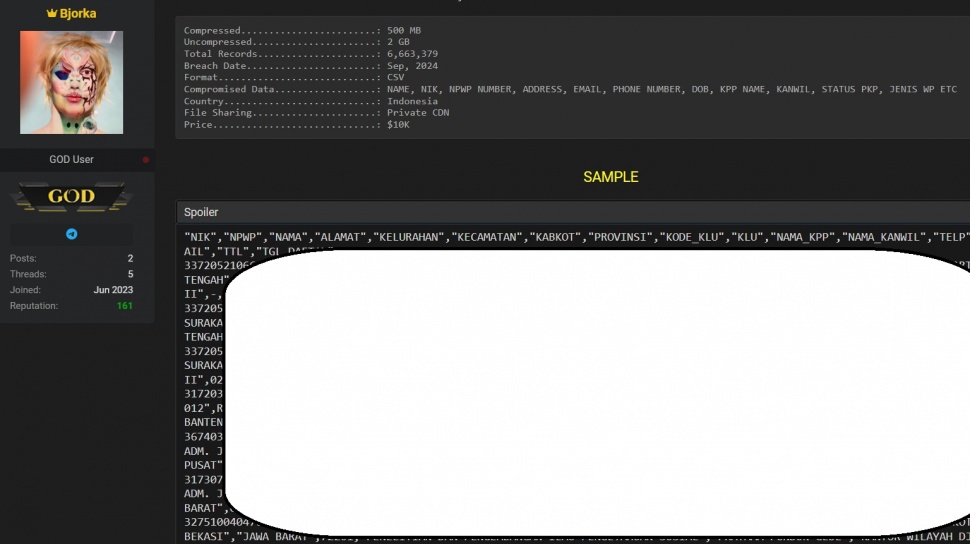Expand the Spoiler section header

[201, 212]
